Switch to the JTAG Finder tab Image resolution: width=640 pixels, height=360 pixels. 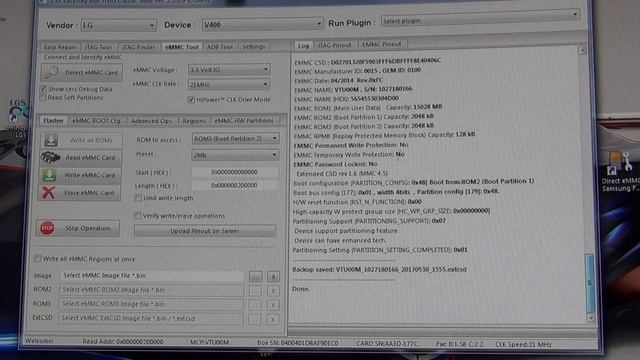point(139,47)
